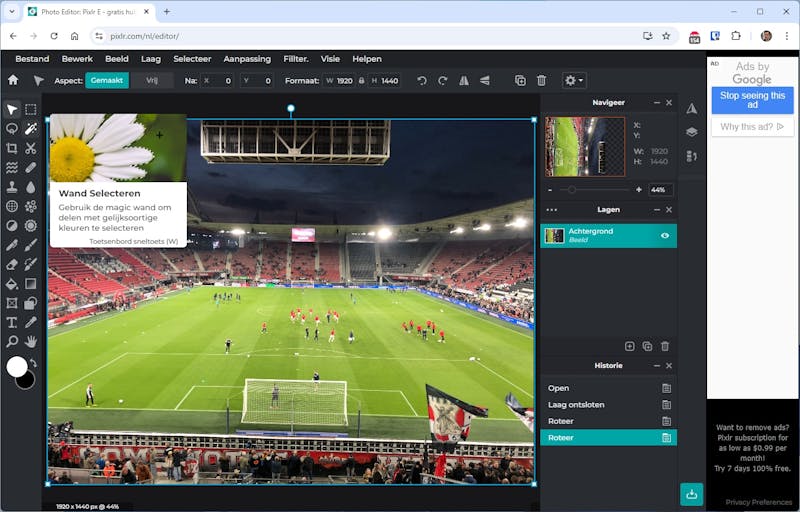Rotate left using the options bar icon

point(421,80)
